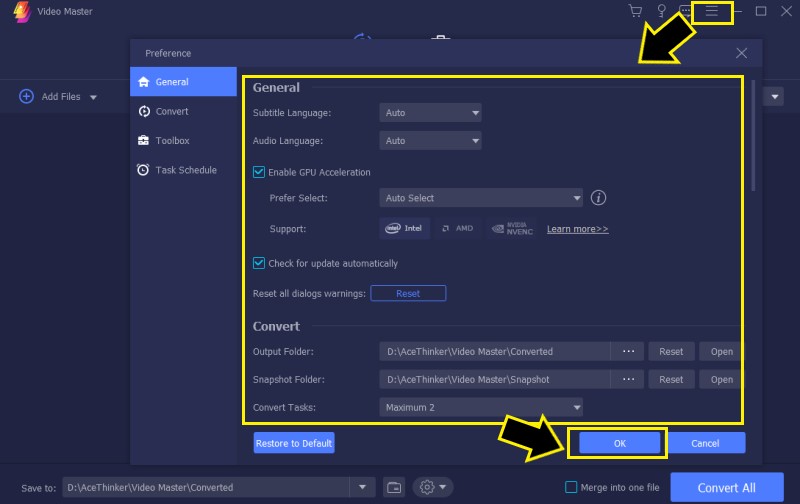Click the settings gear icon in bottom bar

(x=427, y=488)
